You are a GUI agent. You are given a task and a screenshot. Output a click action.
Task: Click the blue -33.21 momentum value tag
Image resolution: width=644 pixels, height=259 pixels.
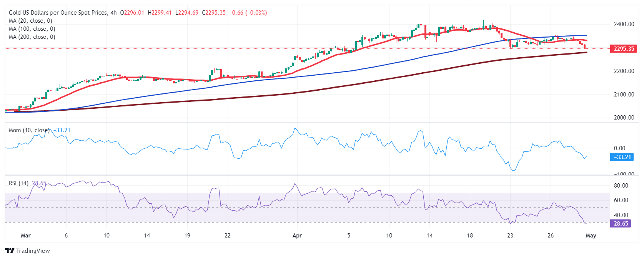click(x=622, y=157)
